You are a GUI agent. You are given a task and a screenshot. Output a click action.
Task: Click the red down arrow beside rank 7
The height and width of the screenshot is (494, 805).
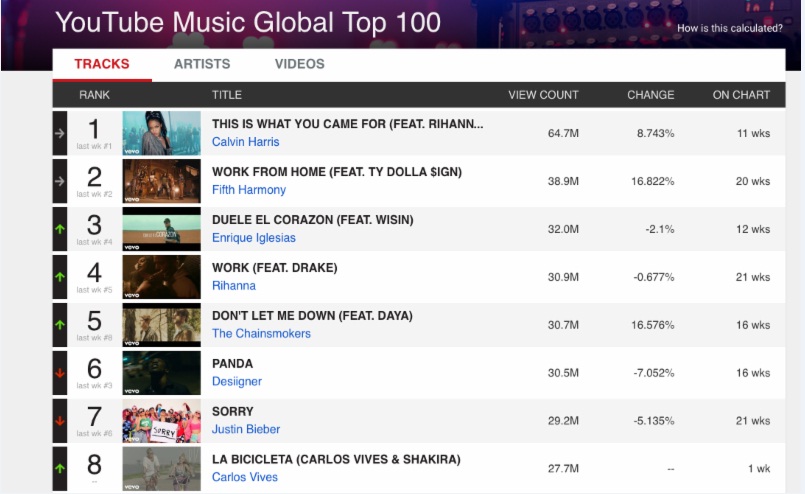coord(60,421)
